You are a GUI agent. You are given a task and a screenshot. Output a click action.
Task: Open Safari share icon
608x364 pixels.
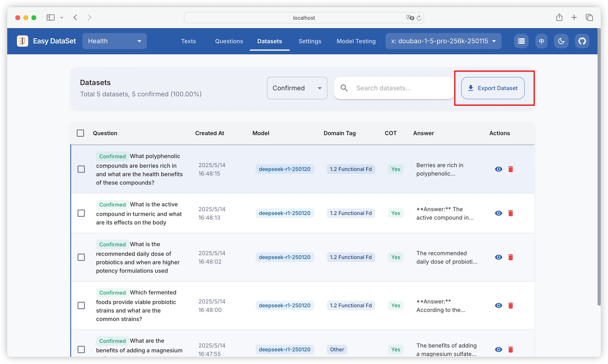(559, 18)
